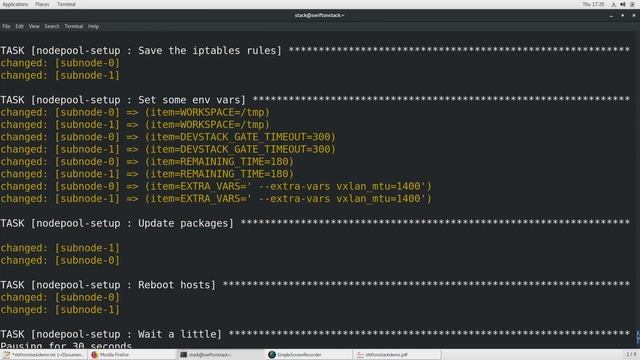Open the Applications menu in top panel
This screenshot has height=360, width=640.
(x=15, y=4)
